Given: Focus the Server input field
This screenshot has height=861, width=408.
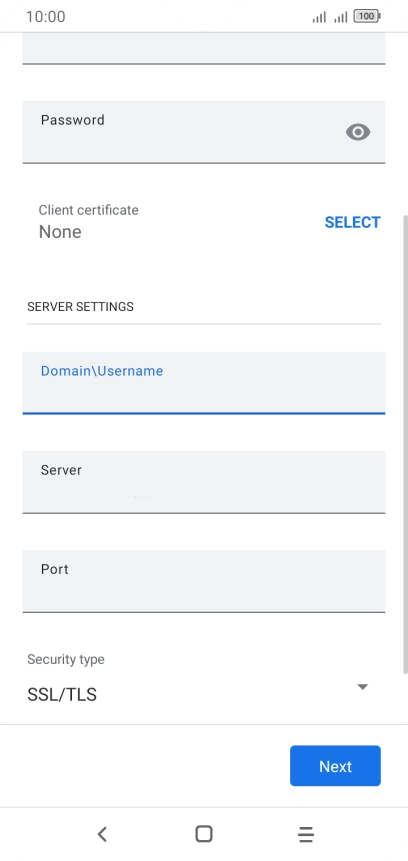Looking at the screenshot, I should click(x=204, y=482).
